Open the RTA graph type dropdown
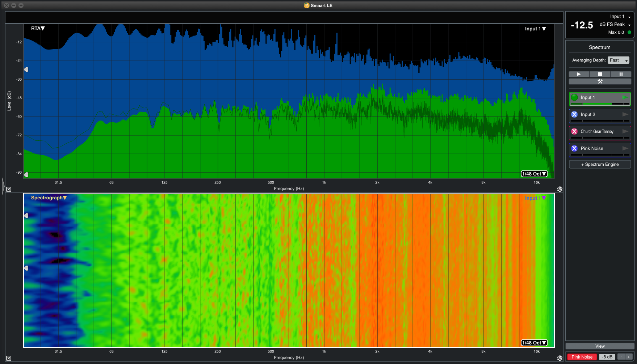The width and height of the screenshot is (637, 364). click(38, 28)
